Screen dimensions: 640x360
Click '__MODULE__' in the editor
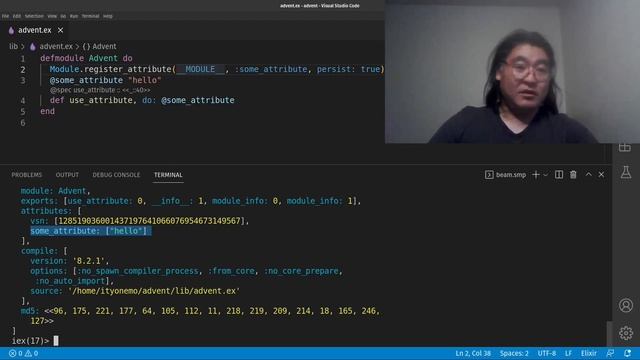tap(200, 69)
